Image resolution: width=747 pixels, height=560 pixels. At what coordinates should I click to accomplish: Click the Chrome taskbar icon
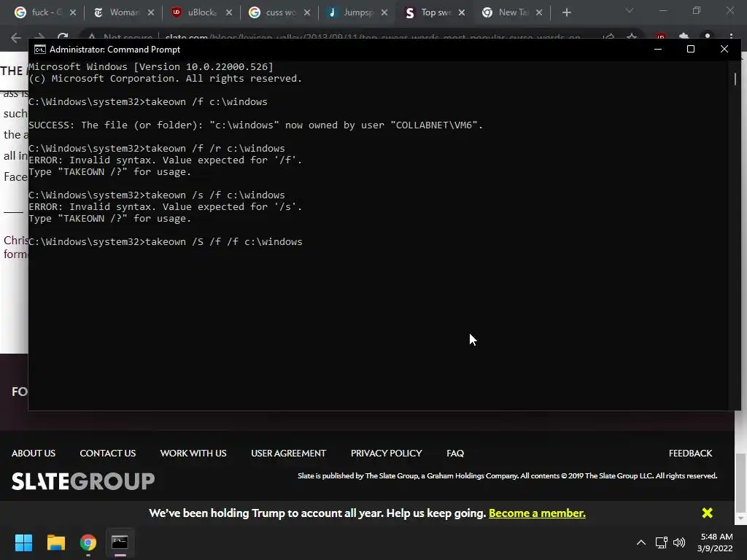pyautogui.click(x=88, y=542)
